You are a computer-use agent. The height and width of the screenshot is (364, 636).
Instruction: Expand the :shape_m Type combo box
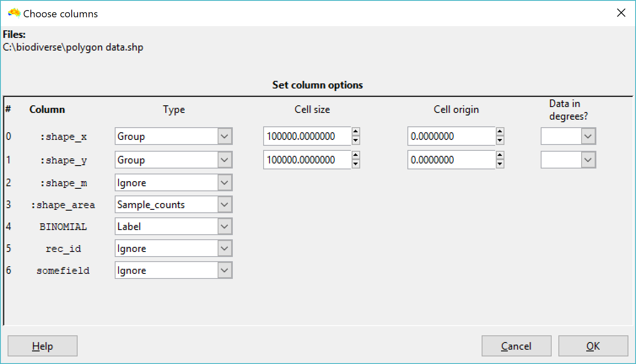[x=224, y=183]
